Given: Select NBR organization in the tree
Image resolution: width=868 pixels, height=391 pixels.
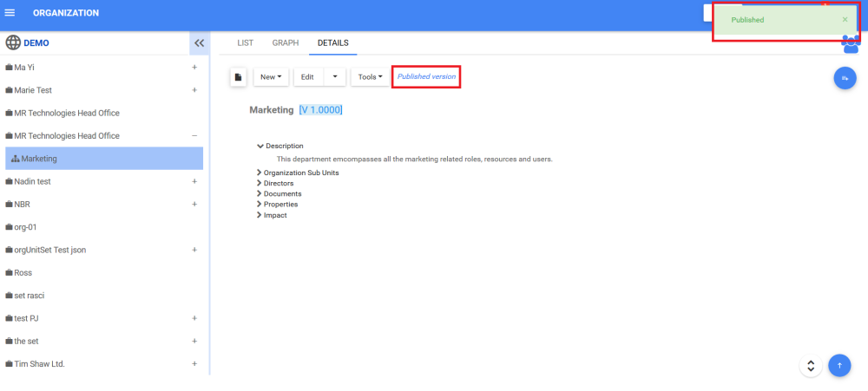Looking at the screenshot, I should 23,205.
